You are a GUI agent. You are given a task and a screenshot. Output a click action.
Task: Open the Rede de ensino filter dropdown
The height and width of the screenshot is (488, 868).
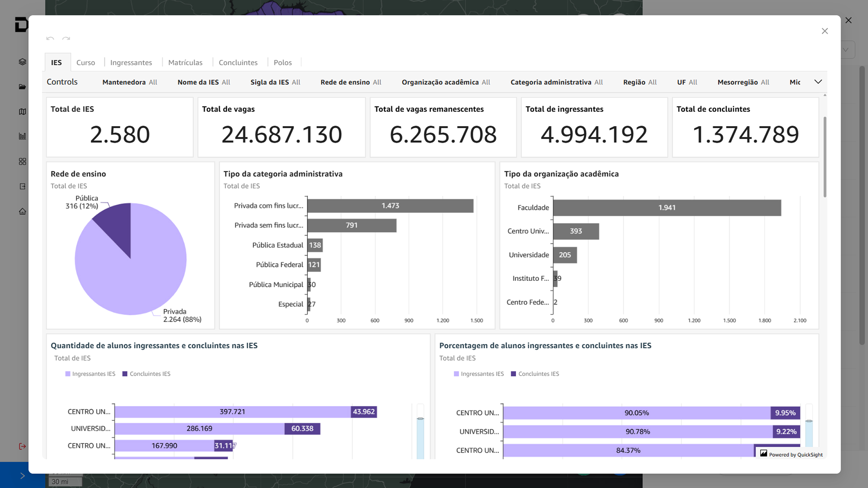tap(350, 82)
